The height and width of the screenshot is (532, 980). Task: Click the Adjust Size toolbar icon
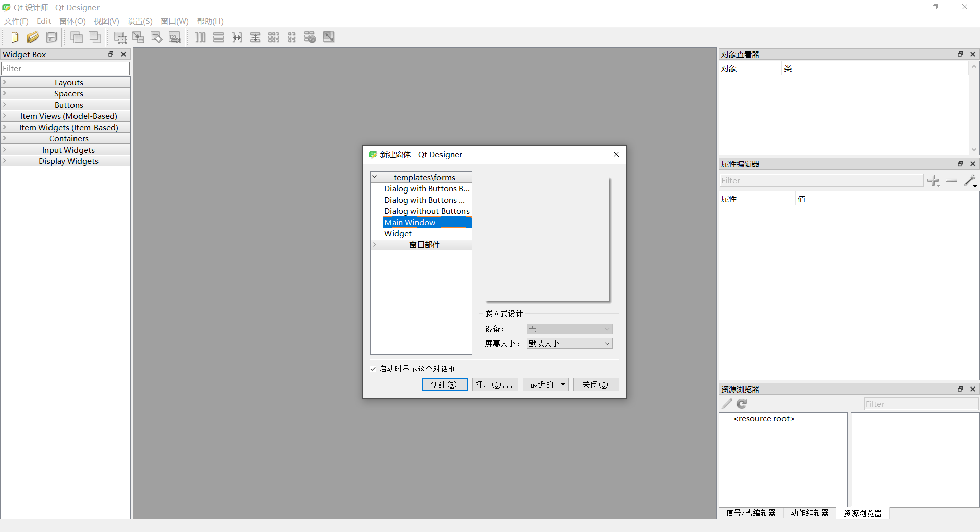[329, 37]
